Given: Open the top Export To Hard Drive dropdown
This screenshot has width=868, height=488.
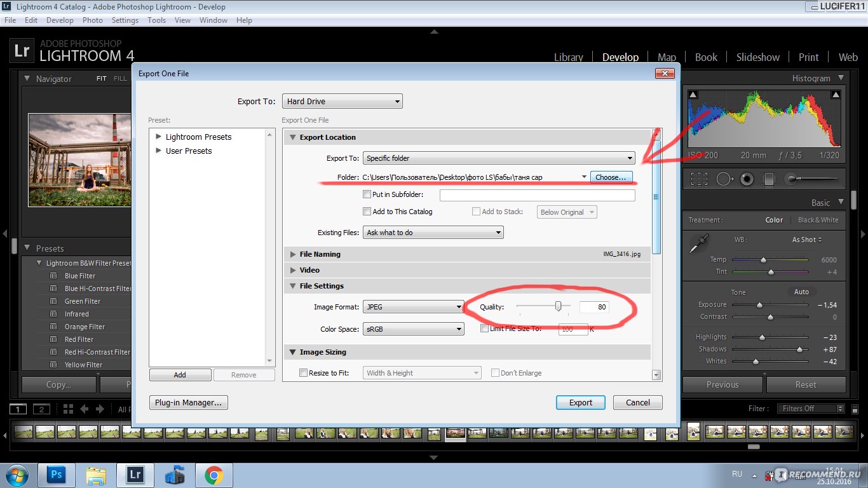Looking at the screenshot, I should [x=342, y=101].
